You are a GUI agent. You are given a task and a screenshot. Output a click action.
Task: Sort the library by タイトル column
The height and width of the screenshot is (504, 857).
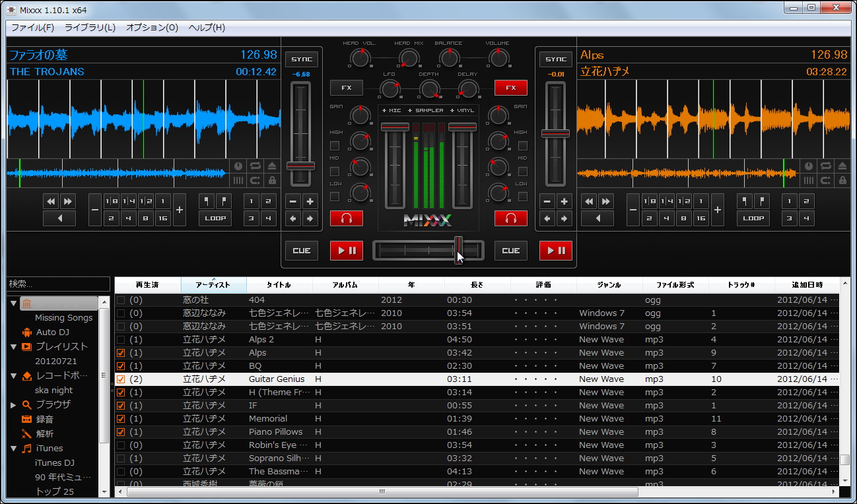click(x=279, y=284)
